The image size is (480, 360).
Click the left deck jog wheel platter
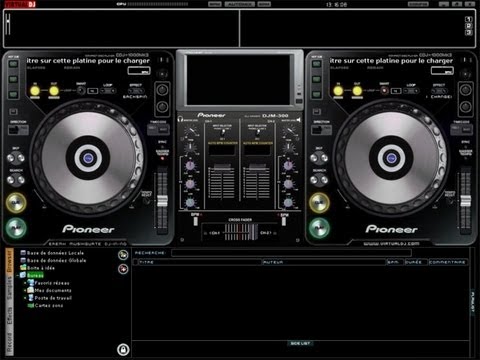pos(88,158)
